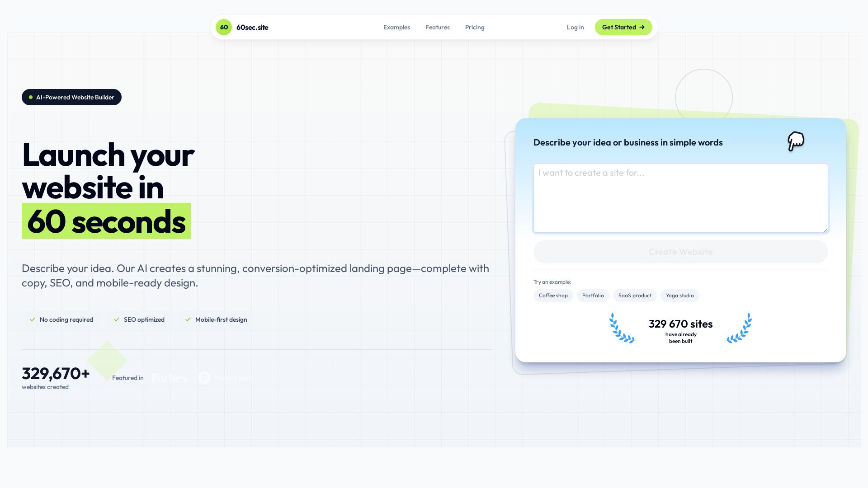Image resolution: width=868 pixels, height=488 pixels.
Task: Select the Coffee shop example chip
Action: [553, 296]
